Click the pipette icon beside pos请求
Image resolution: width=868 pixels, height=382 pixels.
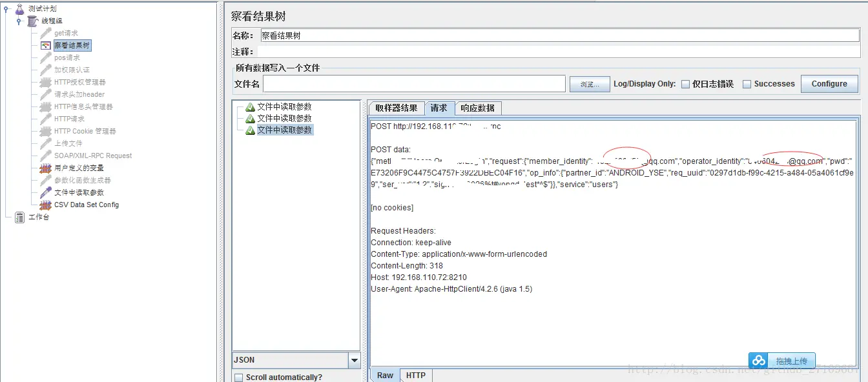tap(46, 58)
